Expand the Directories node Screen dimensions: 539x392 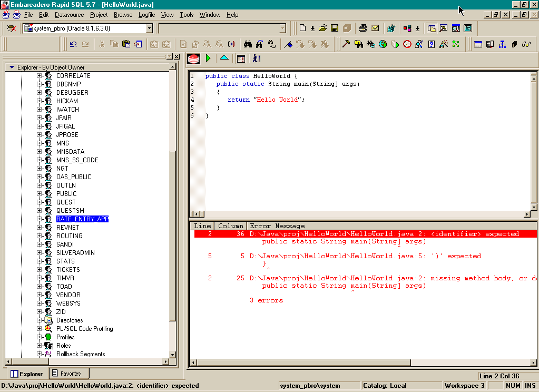pos(39,320)
